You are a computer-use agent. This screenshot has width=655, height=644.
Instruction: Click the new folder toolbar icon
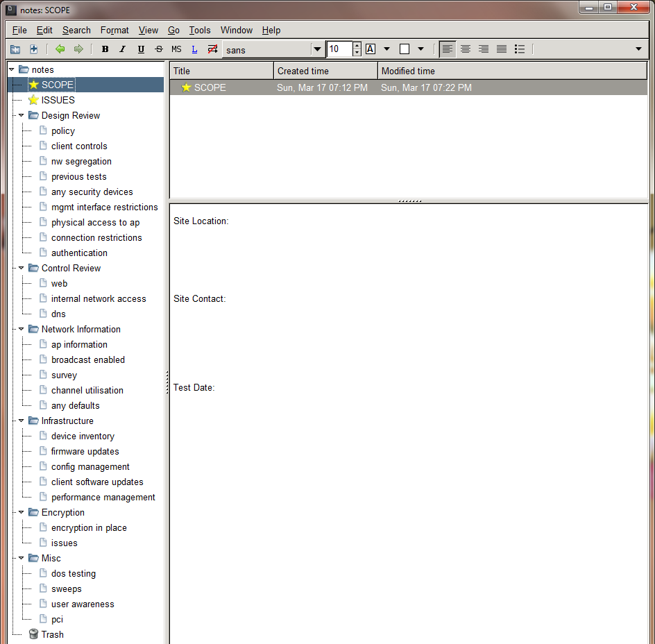coord(15,49)
